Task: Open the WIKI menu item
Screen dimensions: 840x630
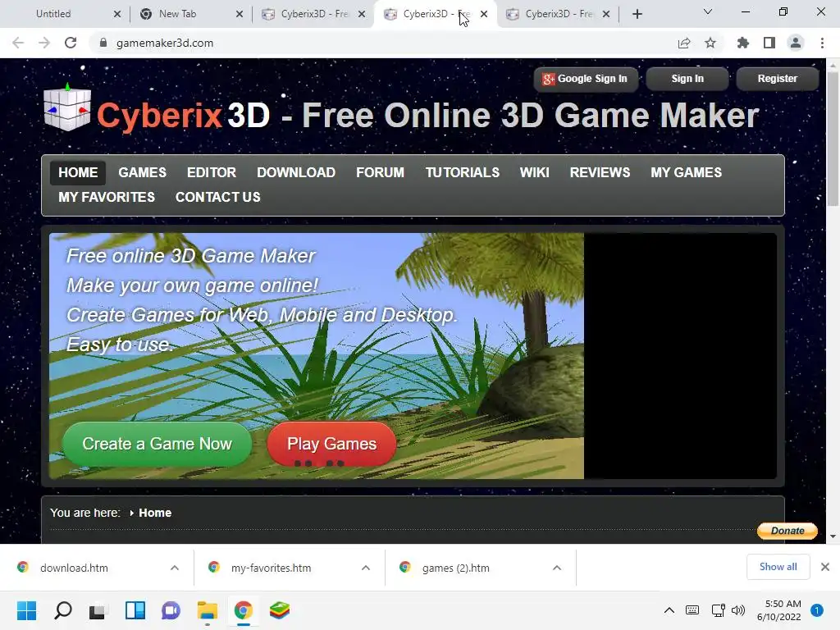Action: 534,172
